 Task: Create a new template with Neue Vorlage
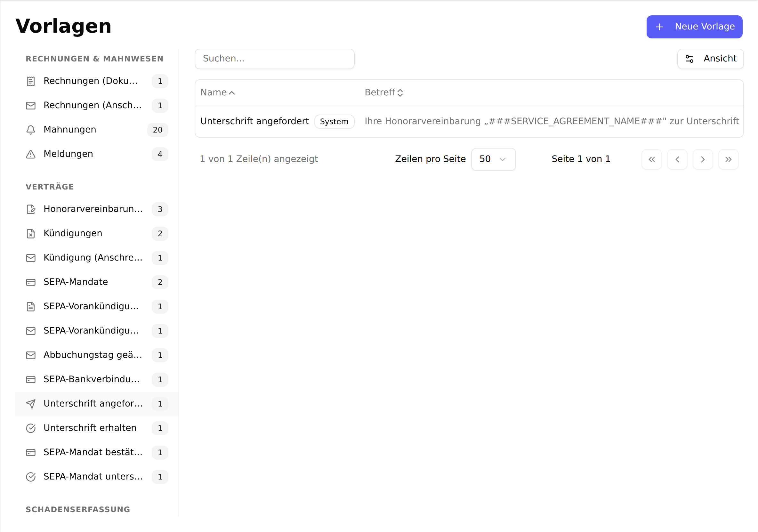click(694, 27)
